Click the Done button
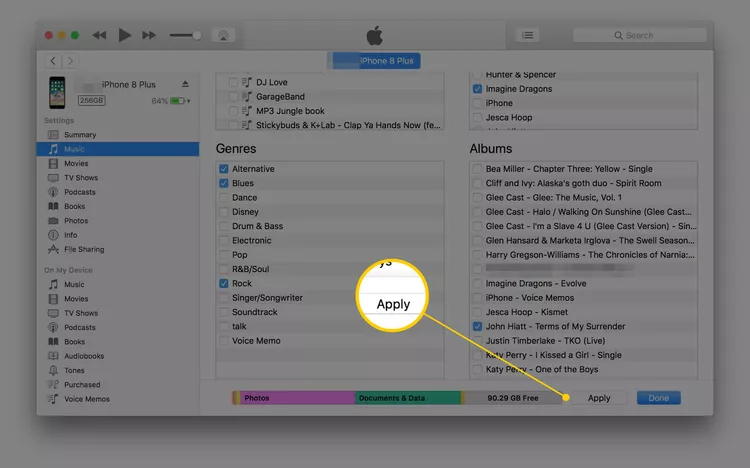The height and width of the screenshot is (468, 750). tap(659, 398)
